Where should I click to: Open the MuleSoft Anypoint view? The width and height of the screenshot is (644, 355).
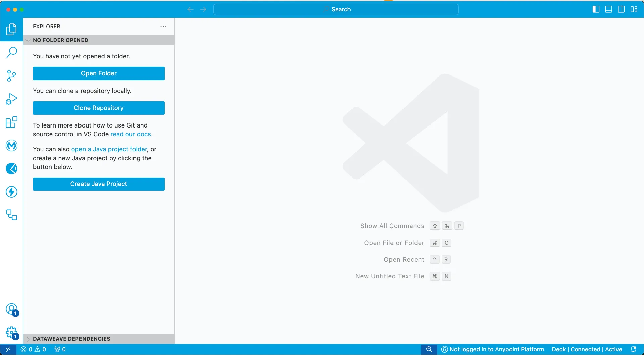coord(11,145)
